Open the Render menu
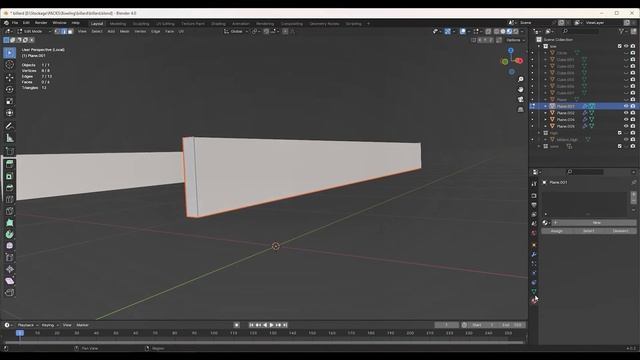 41,23
